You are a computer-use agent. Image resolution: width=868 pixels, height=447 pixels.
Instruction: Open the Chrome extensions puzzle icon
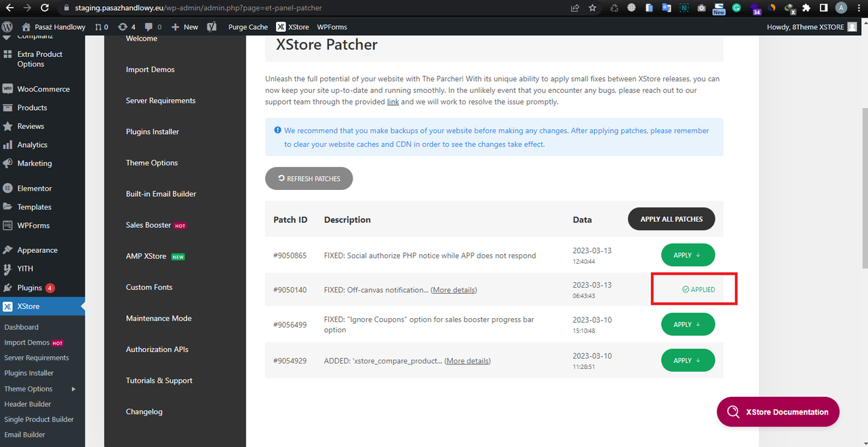coord(806,8)
